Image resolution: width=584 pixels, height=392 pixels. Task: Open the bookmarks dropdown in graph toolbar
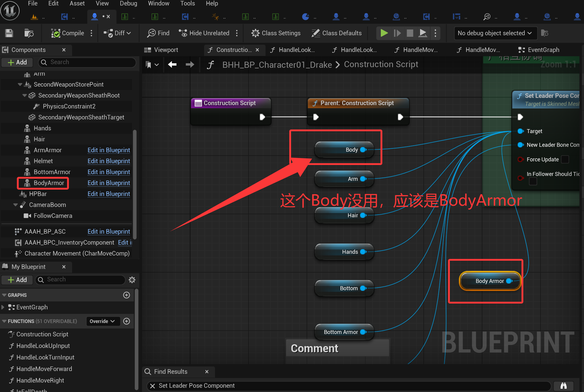click(x=152, y=64)
